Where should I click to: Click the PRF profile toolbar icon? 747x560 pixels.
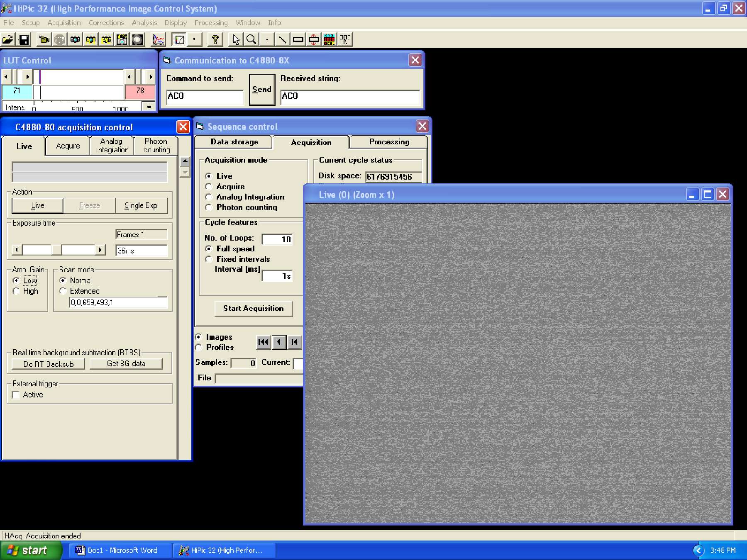click(345, 40)
